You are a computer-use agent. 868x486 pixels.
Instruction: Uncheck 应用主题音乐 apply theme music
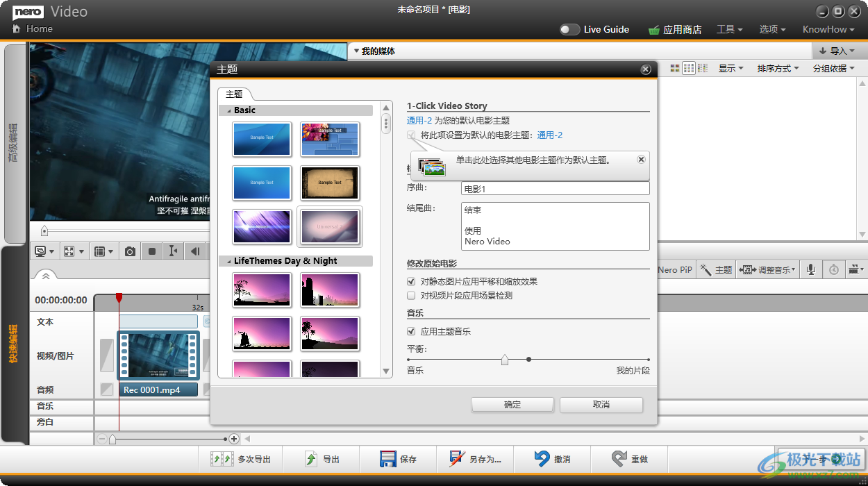pyautogui.click(x=411, y=331)
